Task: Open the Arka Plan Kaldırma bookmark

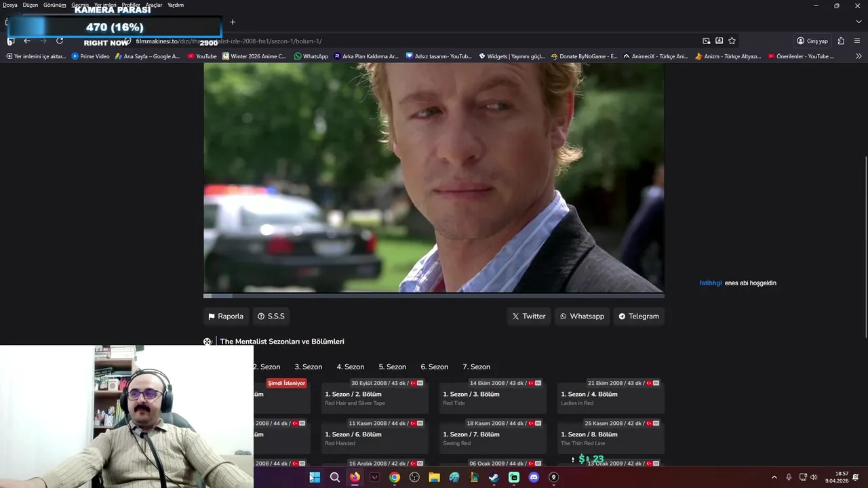Action: [x=366, y=56]
